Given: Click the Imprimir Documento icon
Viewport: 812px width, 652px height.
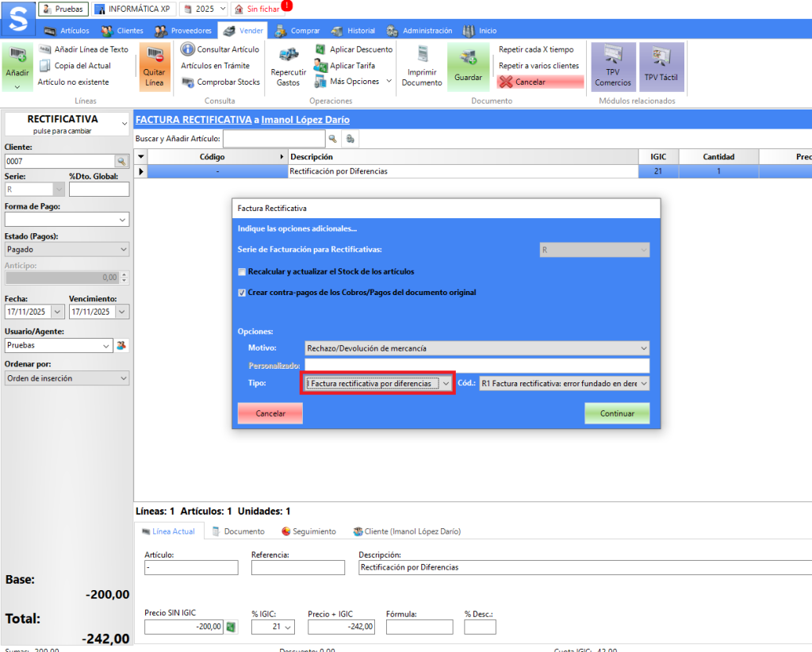Looking at the screenshot, I should coord(422,56).
